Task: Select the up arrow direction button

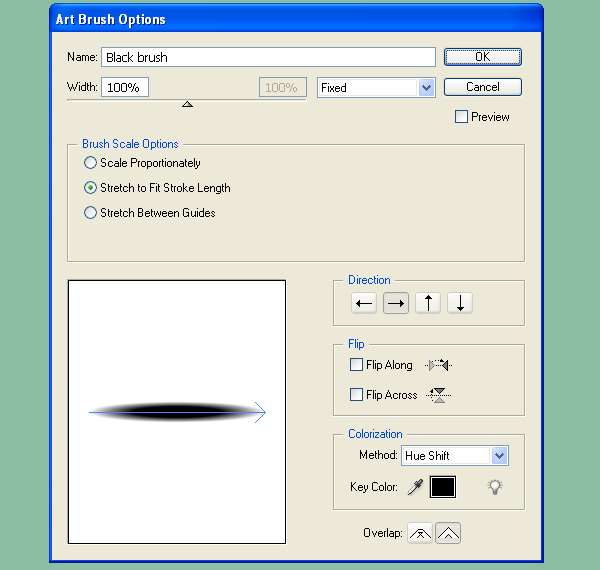Action: [428, 303]
